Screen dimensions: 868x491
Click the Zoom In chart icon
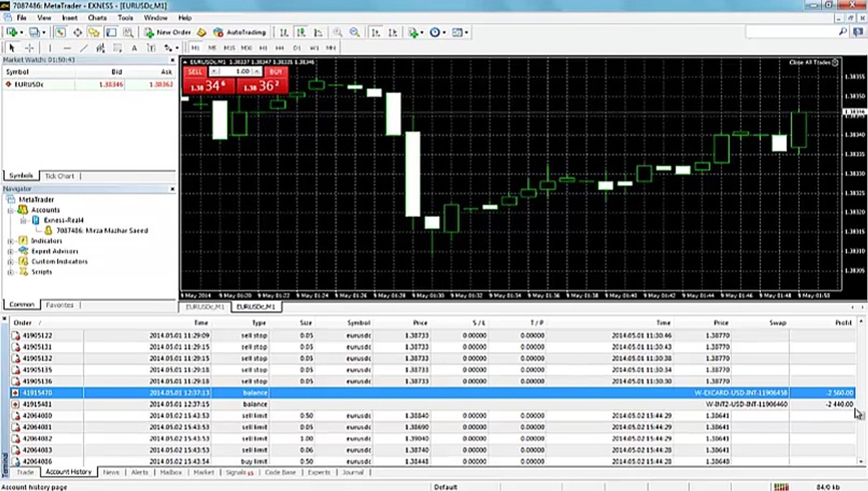click(338, 32)
